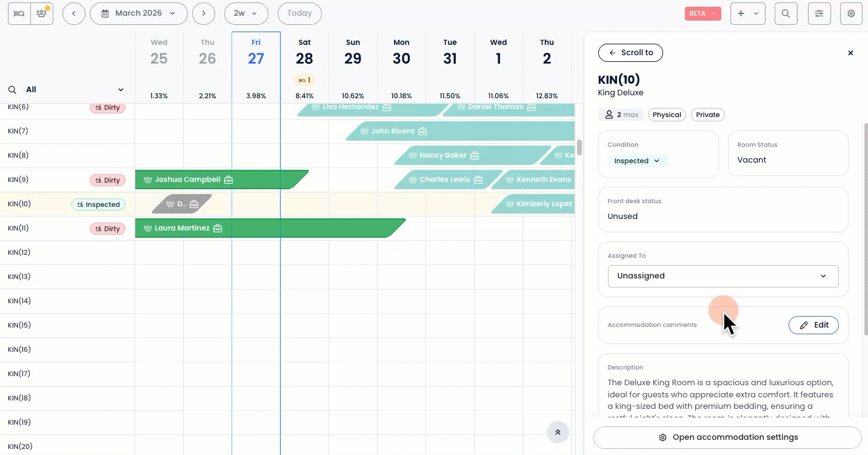Screen dimensions: 868x455
Task: Go to the previous date range arrow
Action: tap(74, 13)
